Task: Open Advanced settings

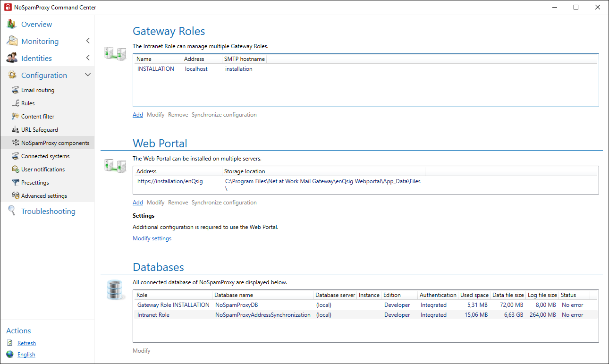Action: pos(44,196)
